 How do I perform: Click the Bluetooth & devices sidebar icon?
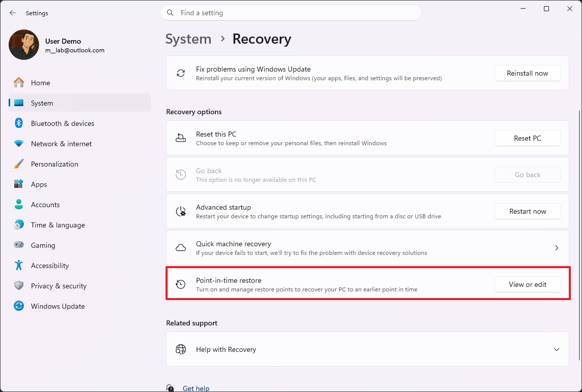coord(18,123)
